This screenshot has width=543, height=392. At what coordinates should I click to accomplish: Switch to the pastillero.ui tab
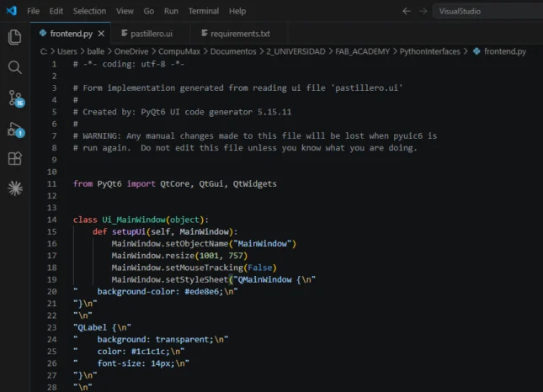tap(151, 34)
